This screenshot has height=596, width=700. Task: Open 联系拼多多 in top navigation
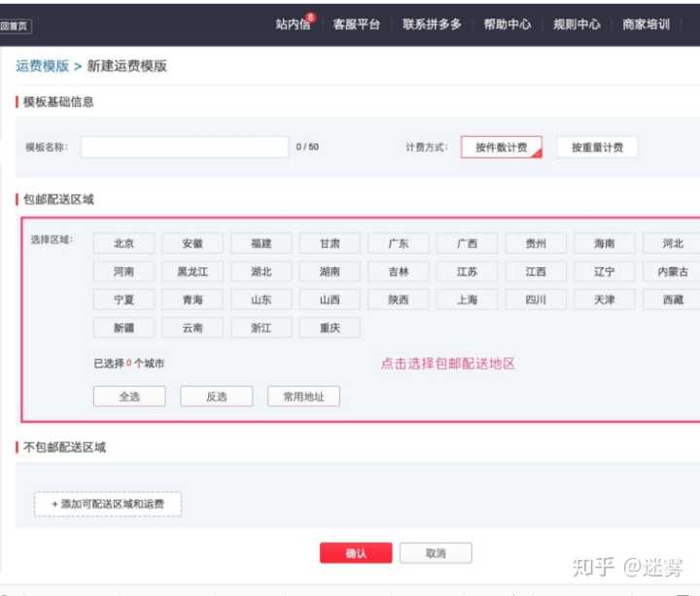432,24
